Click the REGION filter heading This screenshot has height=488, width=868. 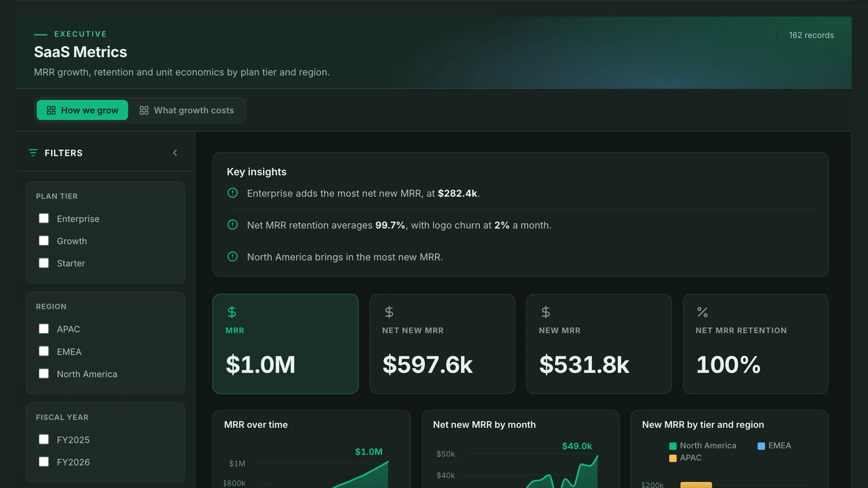tap(51, 307)
